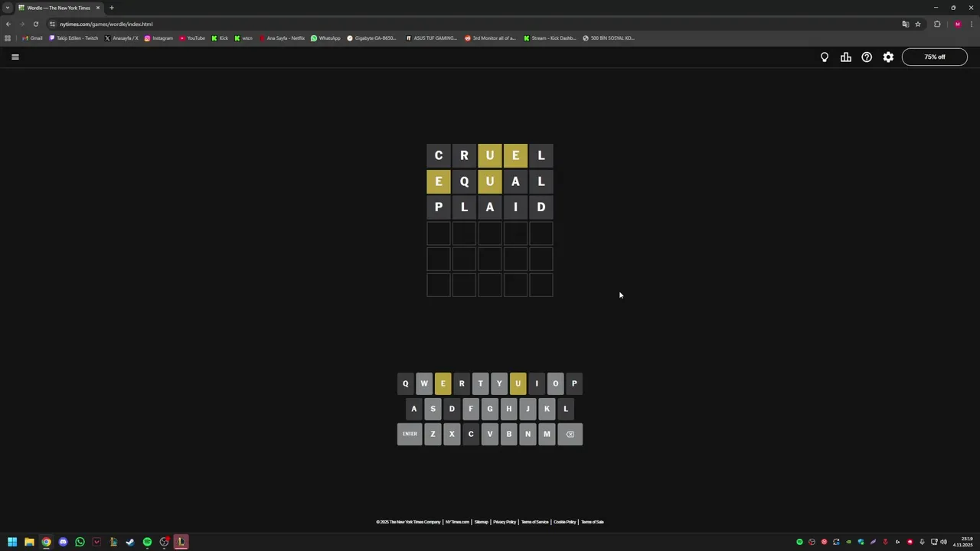Open a new browser tab
The height and width of the screenshot is (551, 980).
[x=111, y=8]
